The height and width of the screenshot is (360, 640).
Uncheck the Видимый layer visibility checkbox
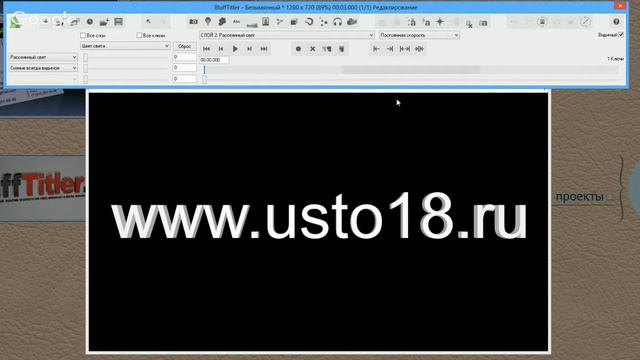[621, 35]
